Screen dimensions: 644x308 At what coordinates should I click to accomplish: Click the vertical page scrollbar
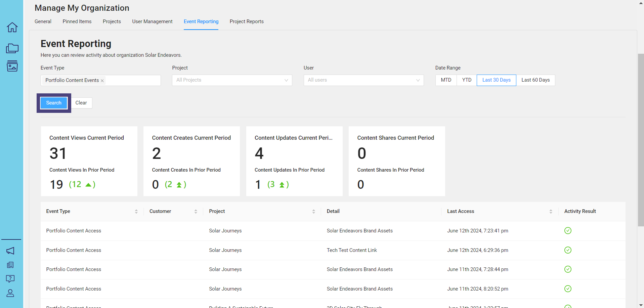tap(641, 140)
